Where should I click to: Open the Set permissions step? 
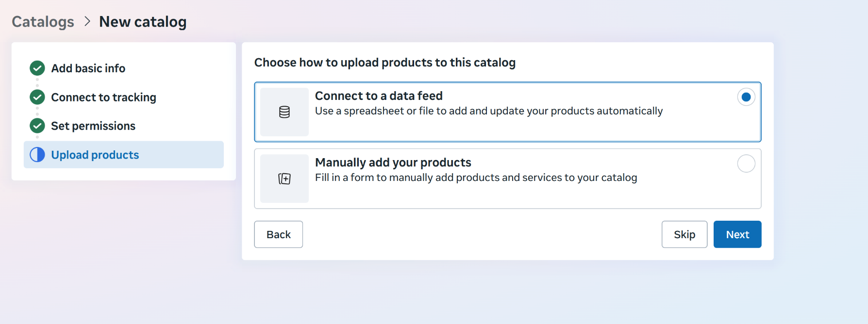click(93, 126)
